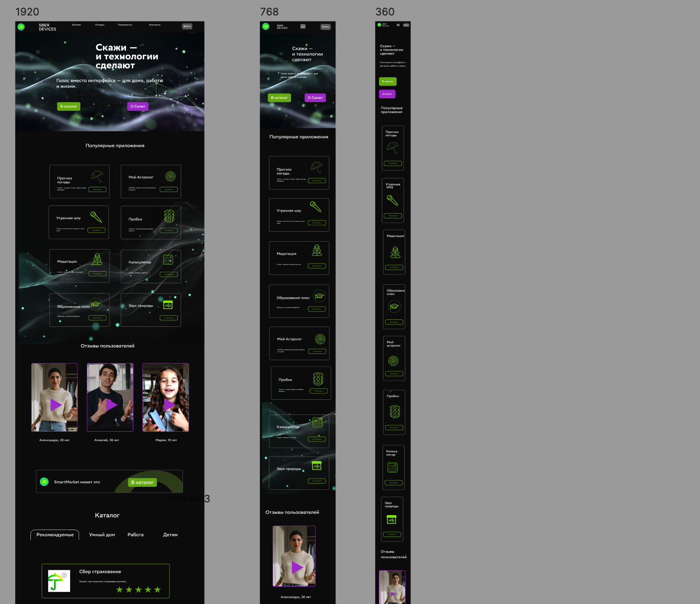Click the graduation cap icon on Образование плюс, 1920 frame
Image resolution: width=700 pixels, height=604 pixels.
pos(95,304)
